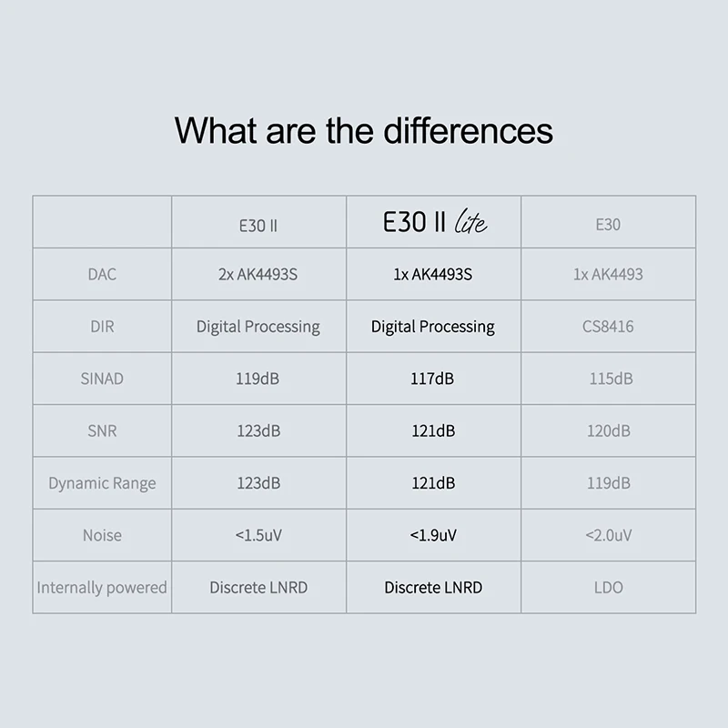Select the Noise row label
This screenshot has width=728, height=728.
click(102, 535)
